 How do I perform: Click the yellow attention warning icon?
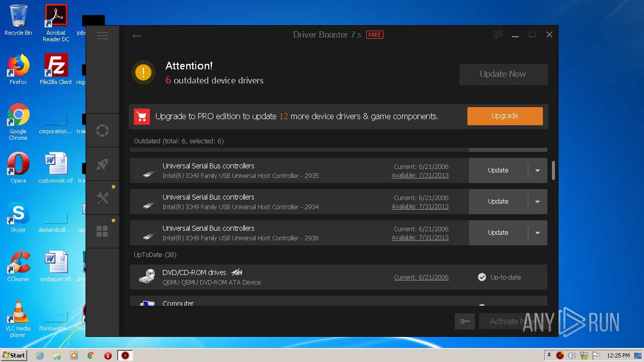[x=143, y=72]
